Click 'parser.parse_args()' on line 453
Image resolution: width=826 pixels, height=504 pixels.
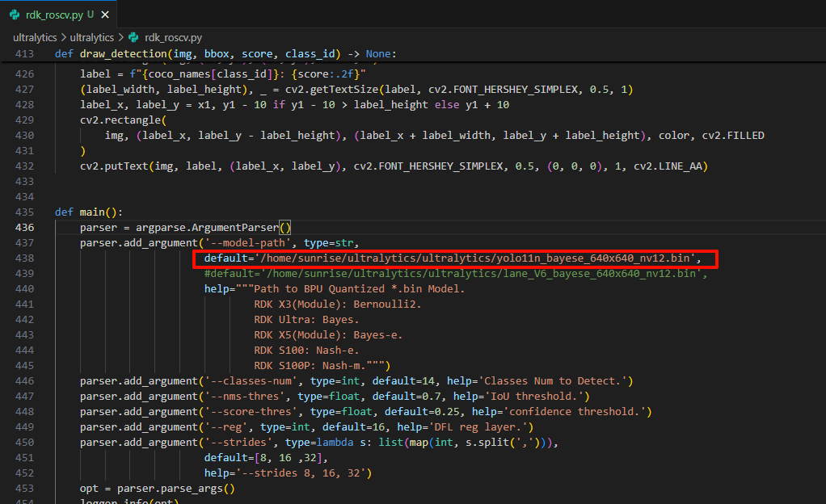coord(176,489)
